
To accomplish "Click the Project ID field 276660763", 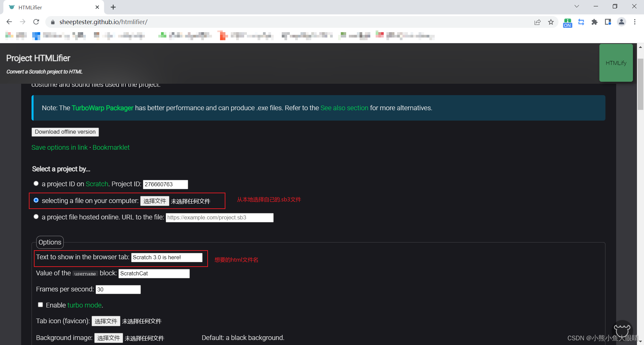I will coord(165,184).
